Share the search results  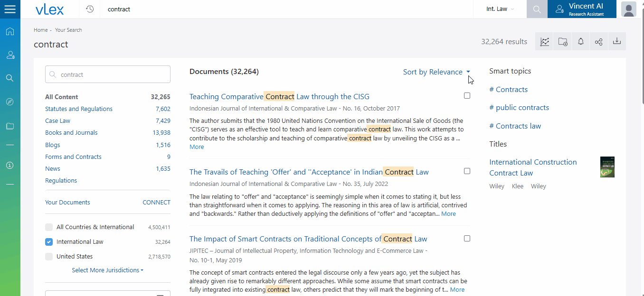[598, 42]
